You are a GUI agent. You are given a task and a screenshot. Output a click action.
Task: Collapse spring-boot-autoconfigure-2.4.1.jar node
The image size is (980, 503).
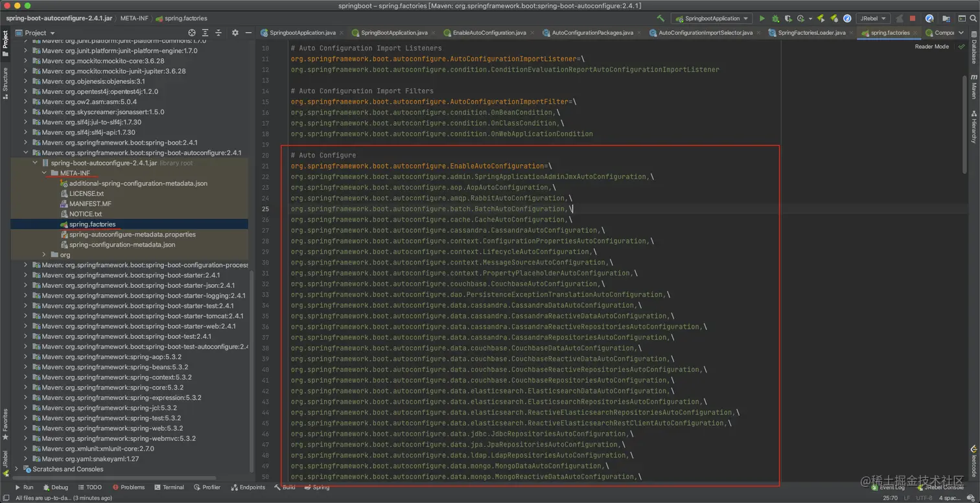tap(36, 163)
